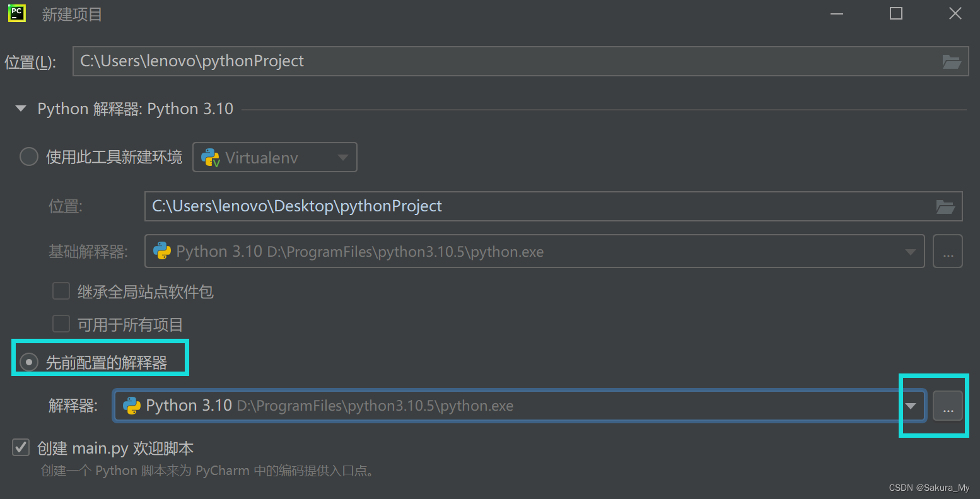The height and width of the screenshot is (499, 980).
Task: Click '解释器:' label
Action: pyautogui.click(x=74, y=406)
